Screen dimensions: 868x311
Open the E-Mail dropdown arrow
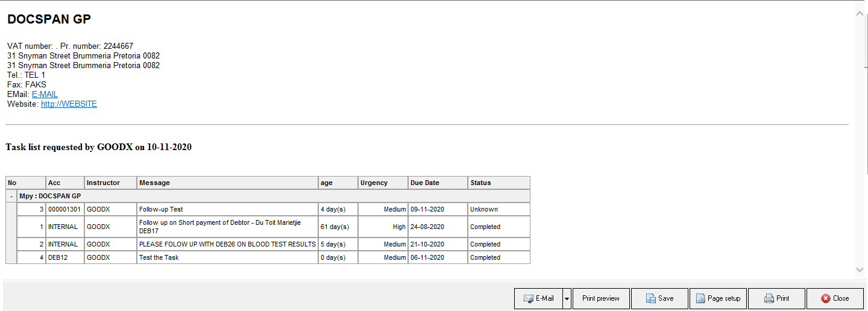click(x=567, y=298)
